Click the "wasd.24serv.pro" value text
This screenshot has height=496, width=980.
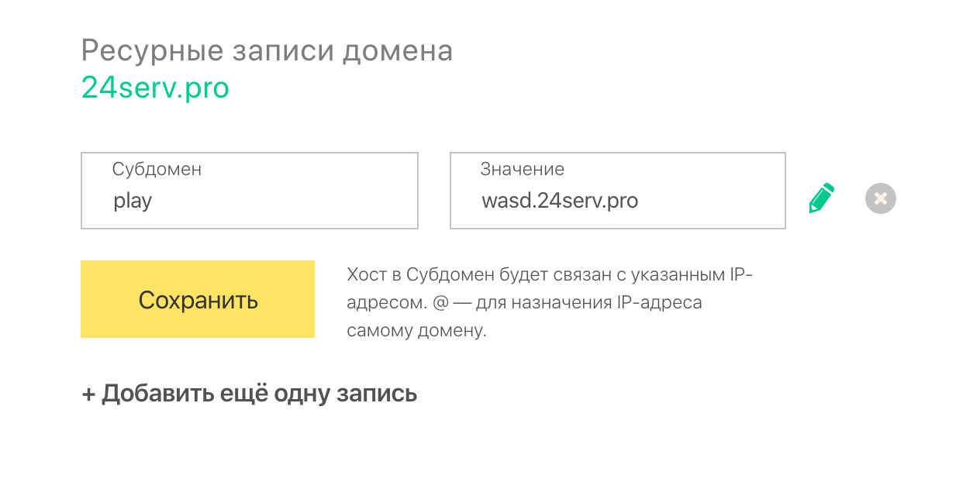coord(560,201)
